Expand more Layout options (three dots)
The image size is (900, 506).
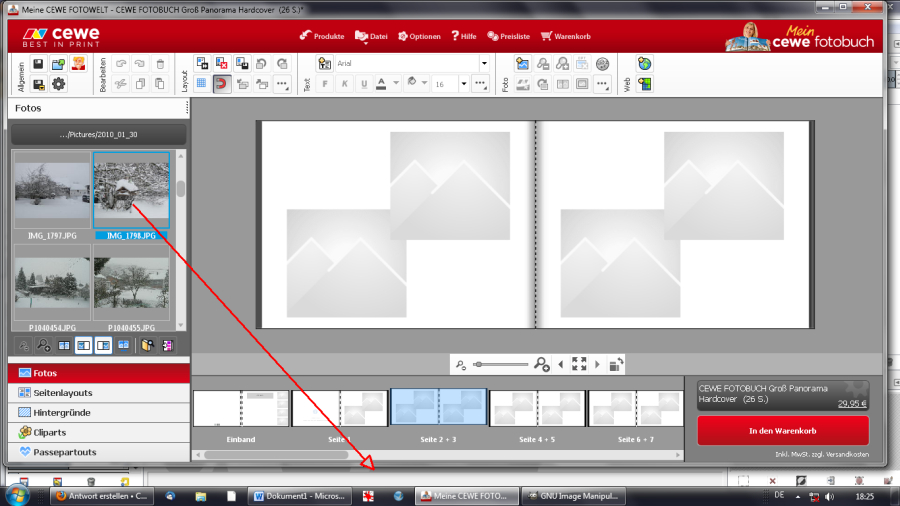coord(282,84)
